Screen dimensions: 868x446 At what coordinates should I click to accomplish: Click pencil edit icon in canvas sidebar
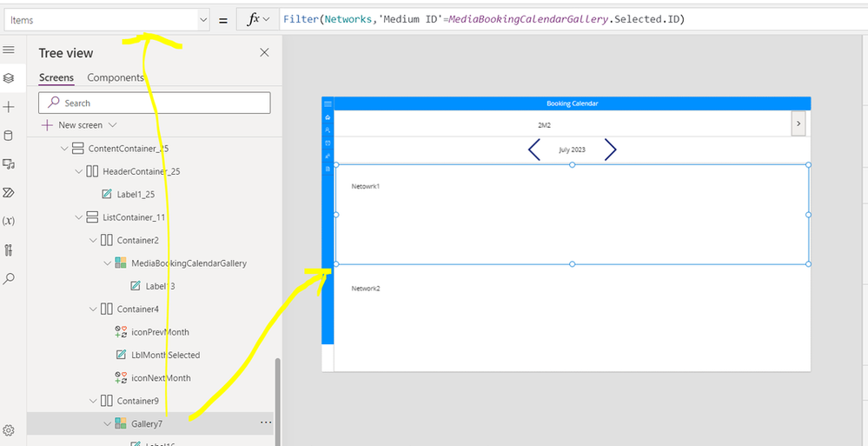[328, 156]
